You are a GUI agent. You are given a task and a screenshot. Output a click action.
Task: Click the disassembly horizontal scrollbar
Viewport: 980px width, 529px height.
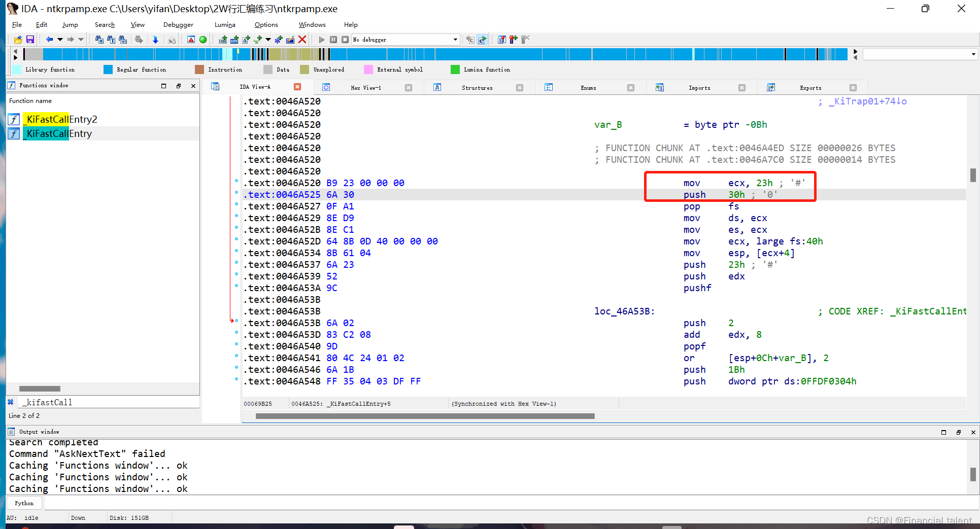(425, 416)
